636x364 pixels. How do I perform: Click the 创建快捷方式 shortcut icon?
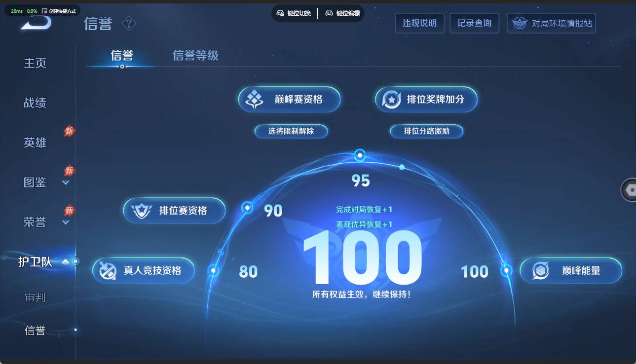[44, 11]
